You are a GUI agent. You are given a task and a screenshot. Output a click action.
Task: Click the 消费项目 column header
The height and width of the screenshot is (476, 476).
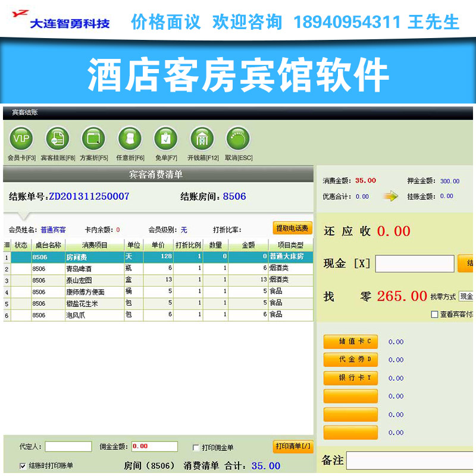(x=95, y=245)
